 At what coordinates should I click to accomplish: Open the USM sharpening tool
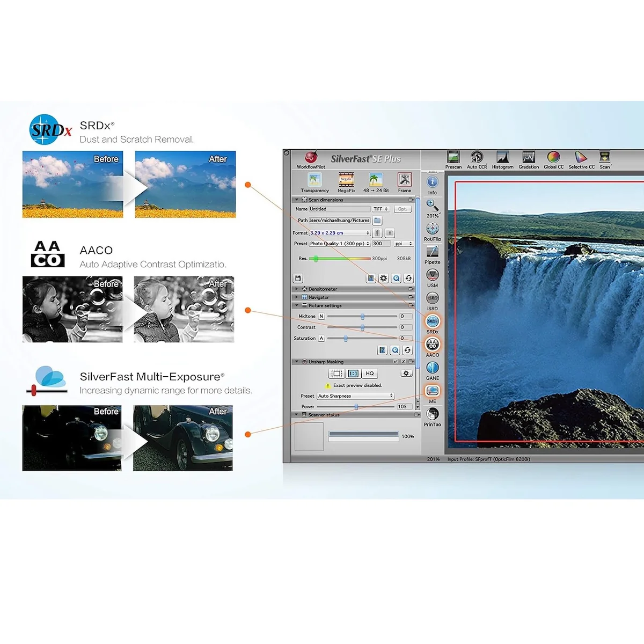click(x=433, y=274)
